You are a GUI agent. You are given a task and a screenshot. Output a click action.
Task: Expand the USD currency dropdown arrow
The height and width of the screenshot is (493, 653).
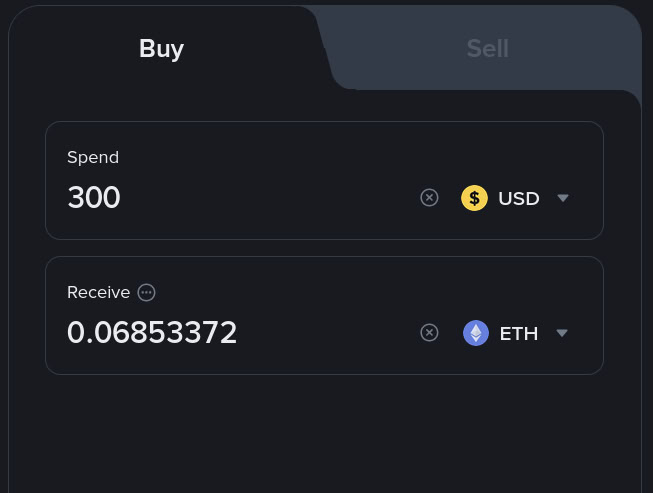[x=563, y=198]
